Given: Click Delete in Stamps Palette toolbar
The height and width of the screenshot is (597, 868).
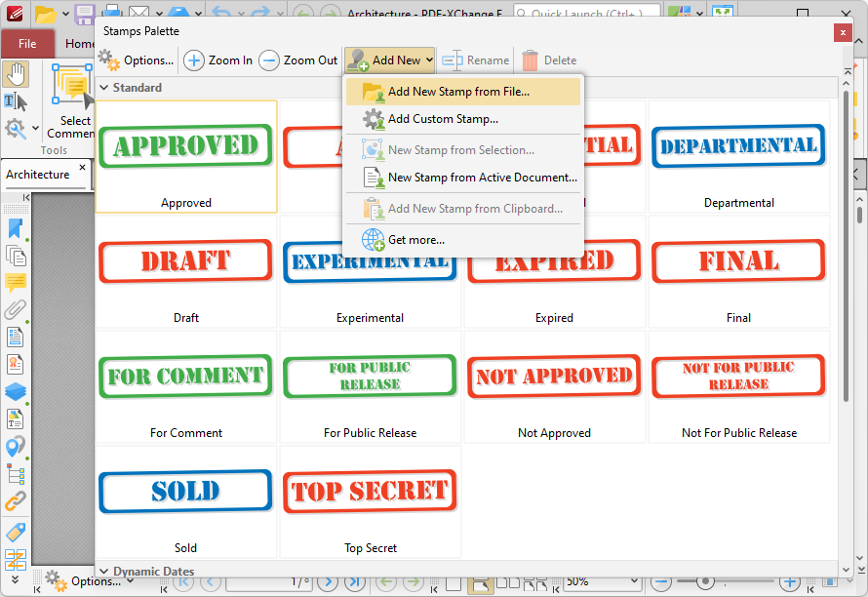Looking at the screenshot, I should coord(549,60).
